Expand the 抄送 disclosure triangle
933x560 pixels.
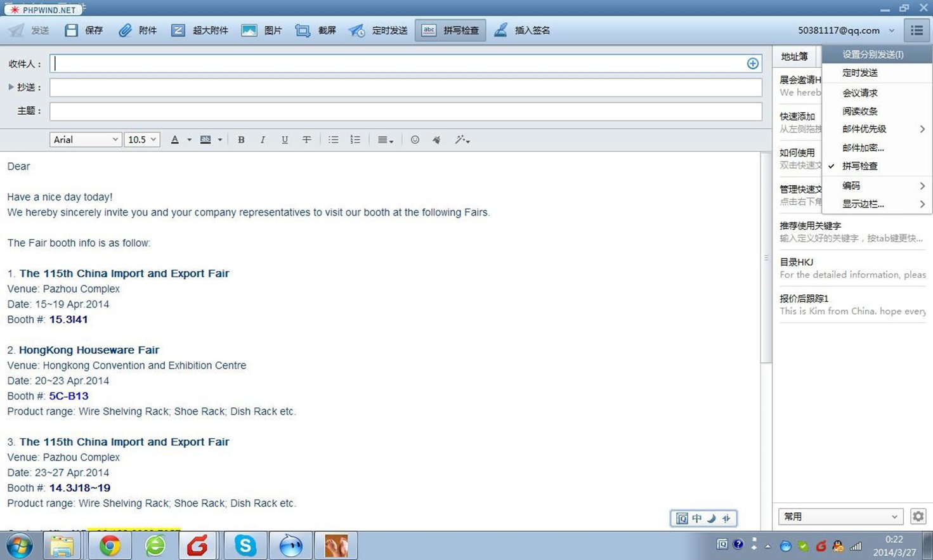coord(11,87)
